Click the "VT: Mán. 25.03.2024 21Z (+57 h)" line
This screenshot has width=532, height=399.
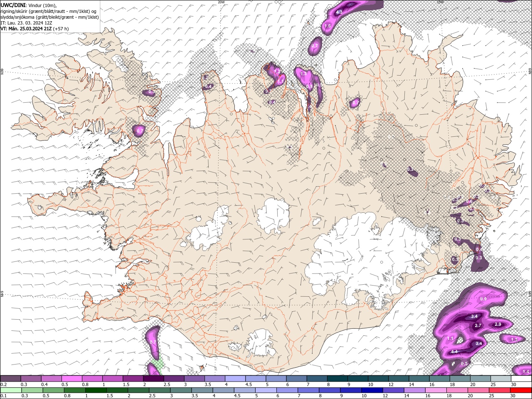pyautogui.click(x=34, y=29)
